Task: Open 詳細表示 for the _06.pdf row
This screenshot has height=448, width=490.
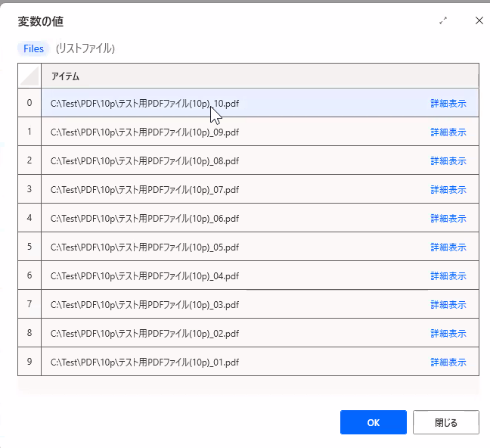Action: click(448, 219)
